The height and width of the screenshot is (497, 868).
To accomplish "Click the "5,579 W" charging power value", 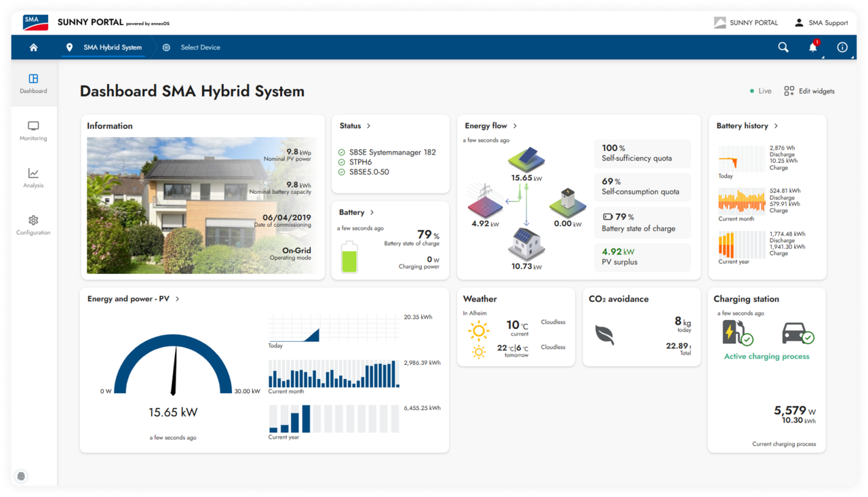I will tap(795, 410).
